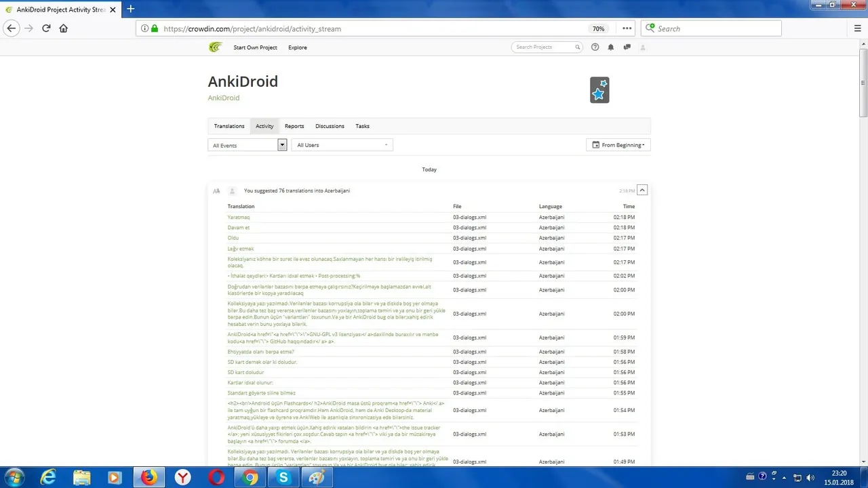The image size is (868, 488).
Task: Open the Windows Start button
Action: tap(14, 478)
